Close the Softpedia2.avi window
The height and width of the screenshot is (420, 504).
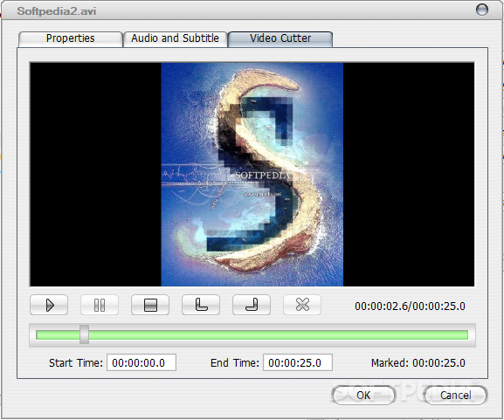[x=481, y=10]
